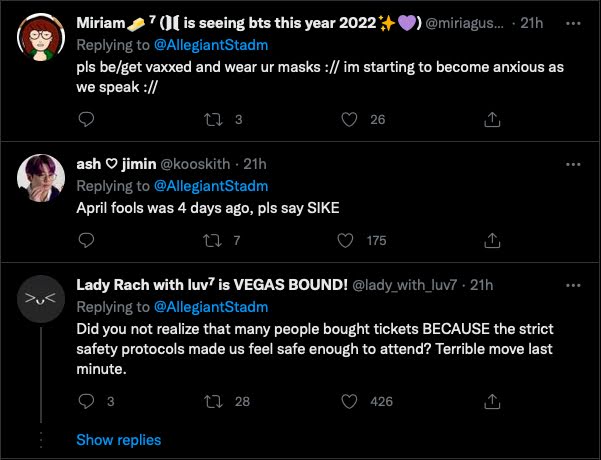The image size is (601, 460).
Task: Reply to ash's April fools tweet
Action: pyautogui.click(x=86, y=240)
